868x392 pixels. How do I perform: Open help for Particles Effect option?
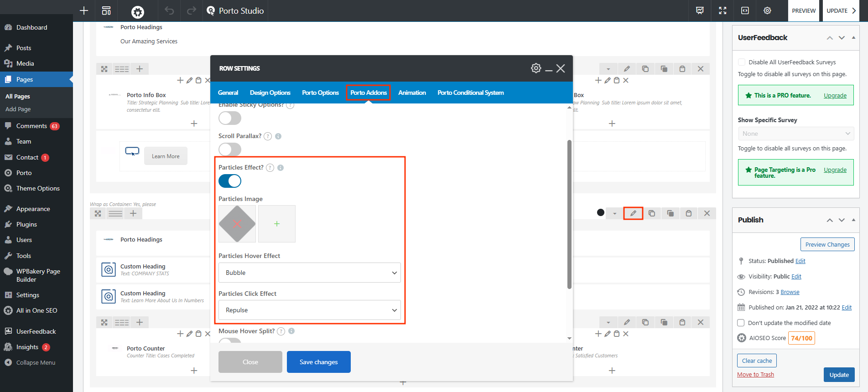(x=270, y=168)
